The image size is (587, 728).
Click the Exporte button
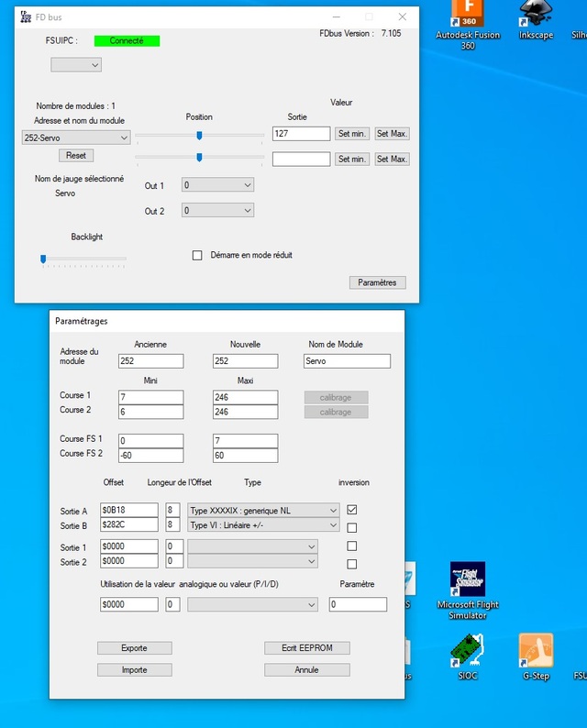(x=134, y=648)
